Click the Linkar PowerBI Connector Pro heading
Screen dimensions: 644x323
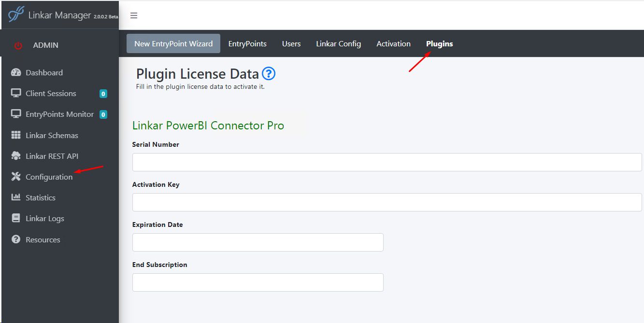point(208,126)
